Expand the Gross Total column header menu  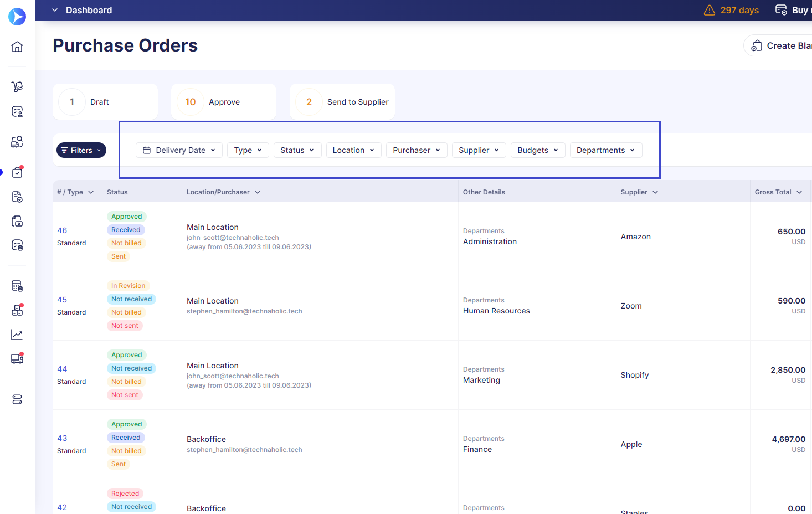tap(799, 192)
